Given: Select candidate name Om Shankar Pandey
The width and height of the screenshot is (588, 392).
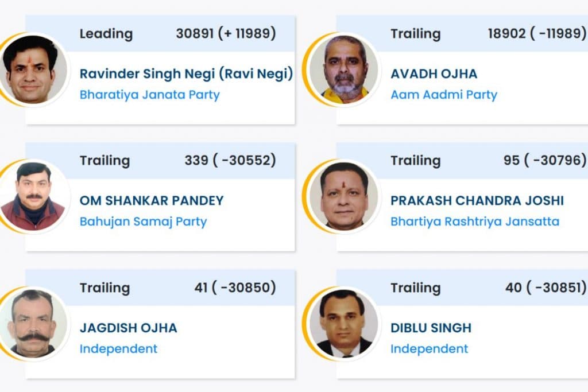Looking at the screenshot, I should tap(152, 200).
